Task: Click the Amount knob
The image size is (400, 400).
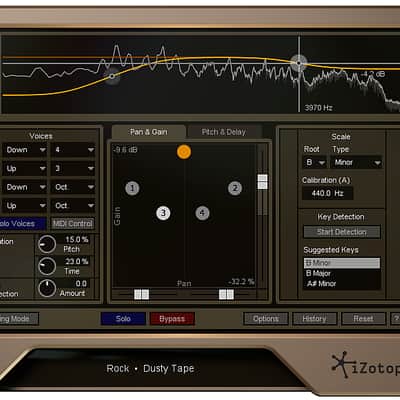Action: [47, 288]
